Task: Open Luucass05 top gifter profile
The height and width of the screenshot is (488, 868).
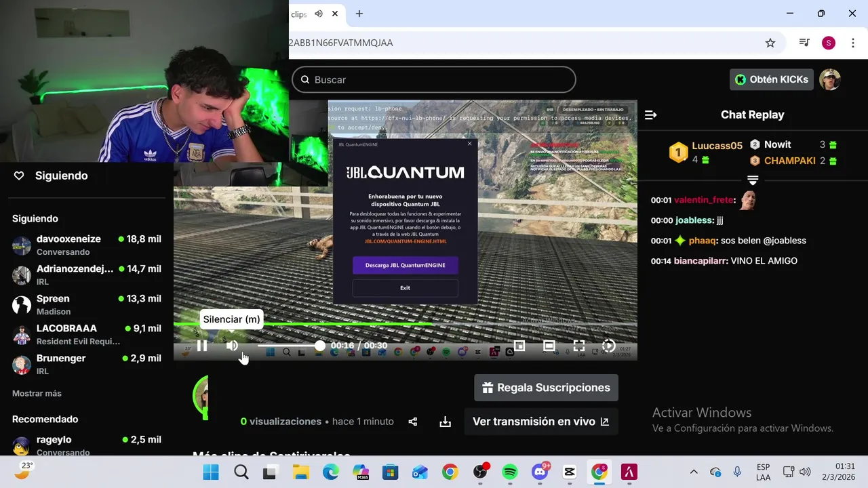Action: coord(717,146)
